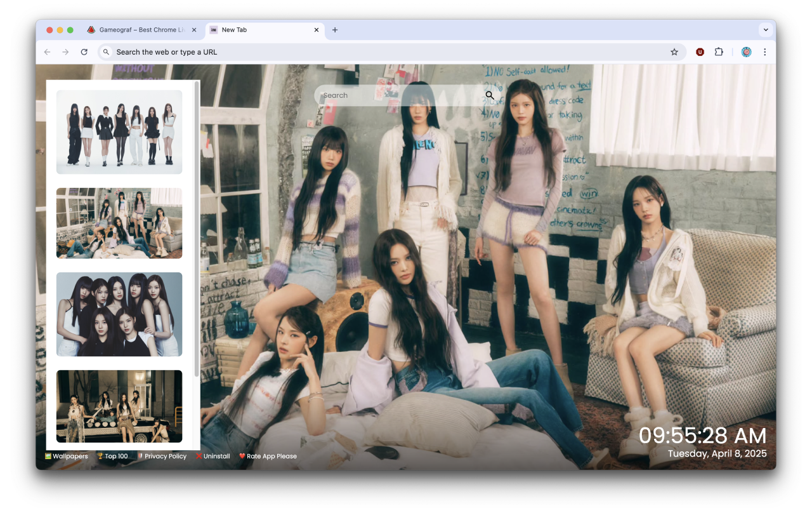Click the wallpaper panel scrollbar
The width and height of the screenshot is (812, 508).
197,229
